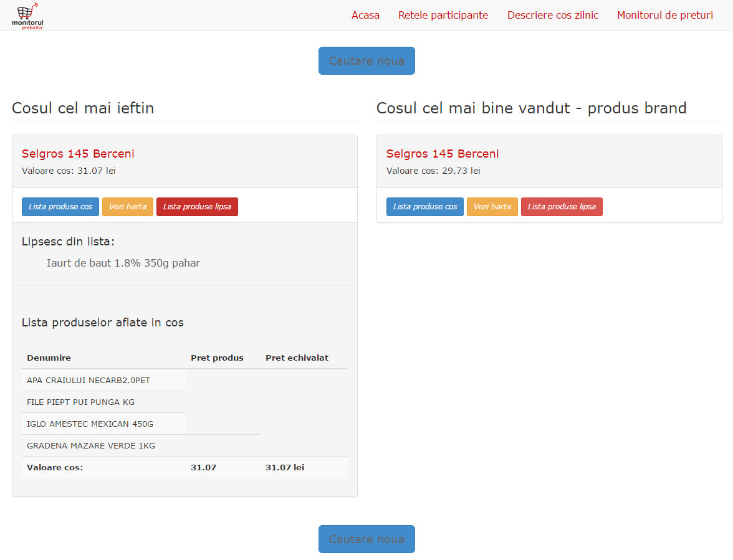Click the Valoare cos: 31.07 lei text
The width and height of the screenshot is (733, 560).
click(69, 171)
